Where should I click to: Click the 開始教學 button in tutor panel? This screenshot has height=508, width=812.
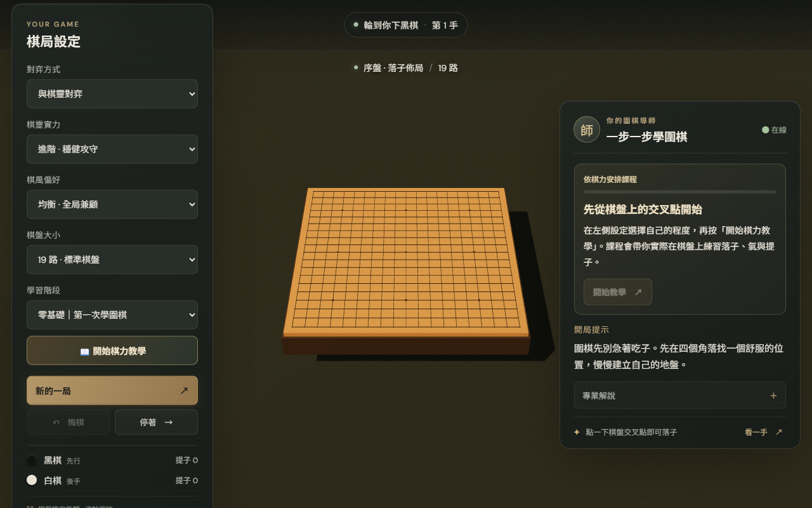(618, 292)
